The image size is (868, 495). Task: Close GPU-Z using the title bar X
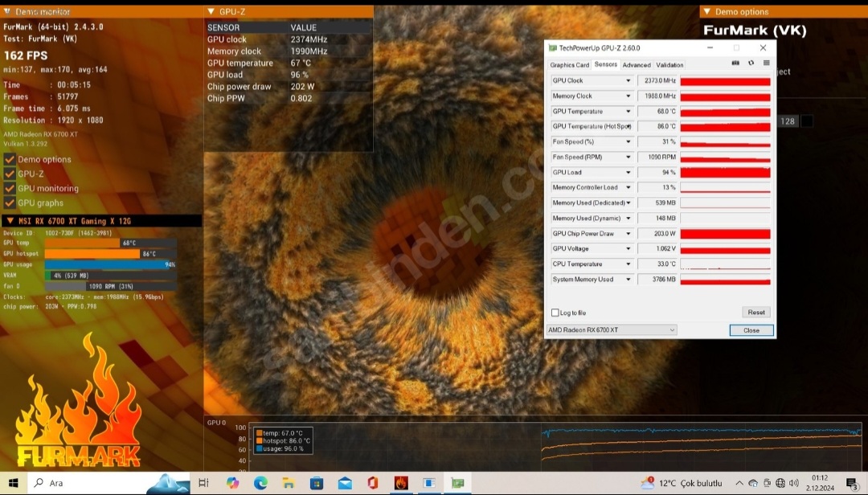click(763, 48)
